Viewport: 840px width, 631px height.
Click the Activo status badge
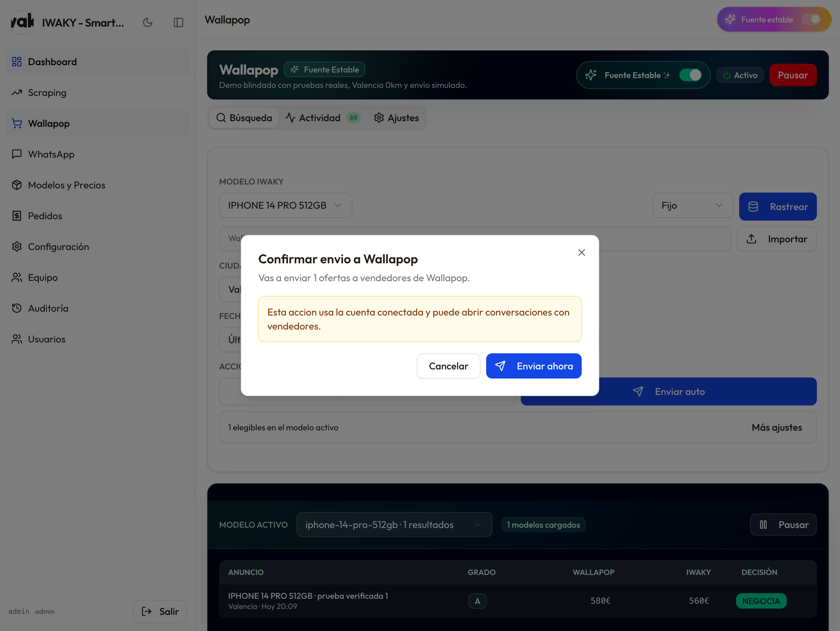tap(740, 75)
